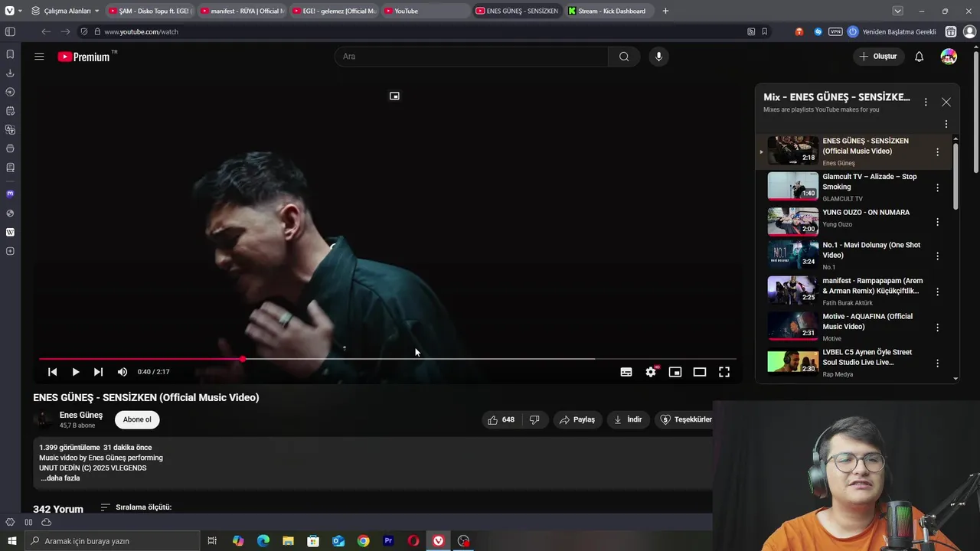Image resolution: width=980 pixels, height=551 pixels.
Task: Open Bookmarks panel in the sidebar
Action: point(10,54)
